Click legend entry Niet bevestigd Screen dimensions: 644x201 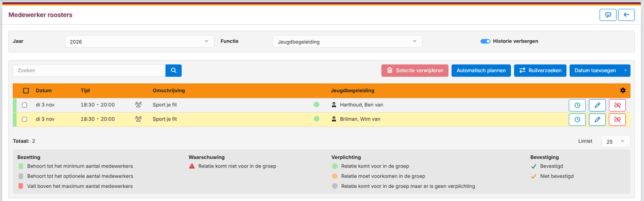coord(558,176)
